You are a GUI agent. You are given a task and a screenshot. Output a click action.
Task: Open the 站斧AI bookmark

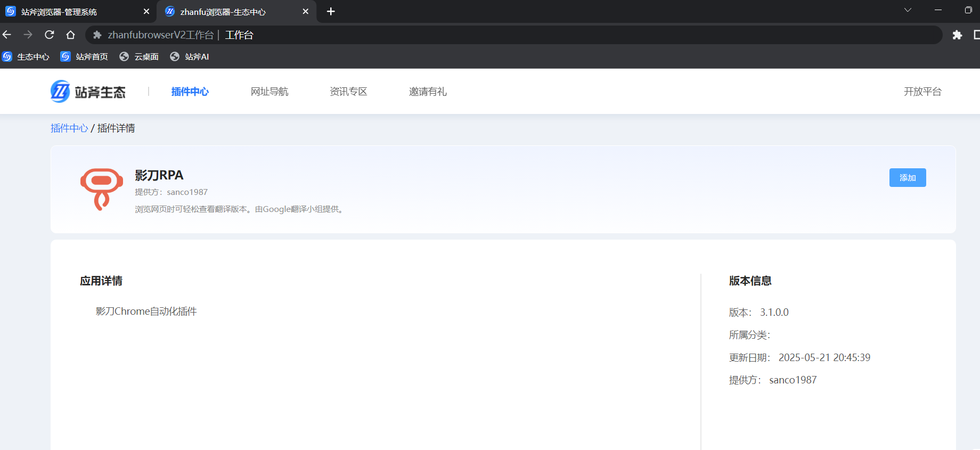click(190, 56)
